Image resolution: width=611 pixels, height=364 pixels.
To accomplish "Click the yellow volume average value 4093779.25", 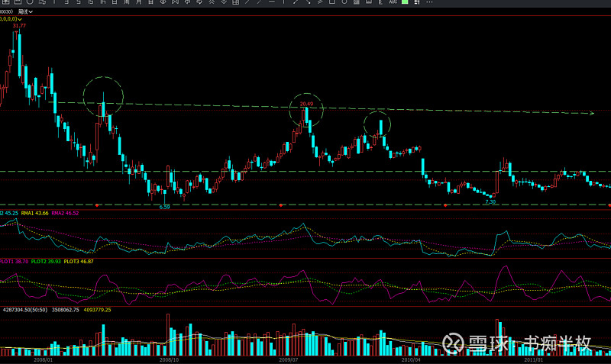I will point(98,310).
